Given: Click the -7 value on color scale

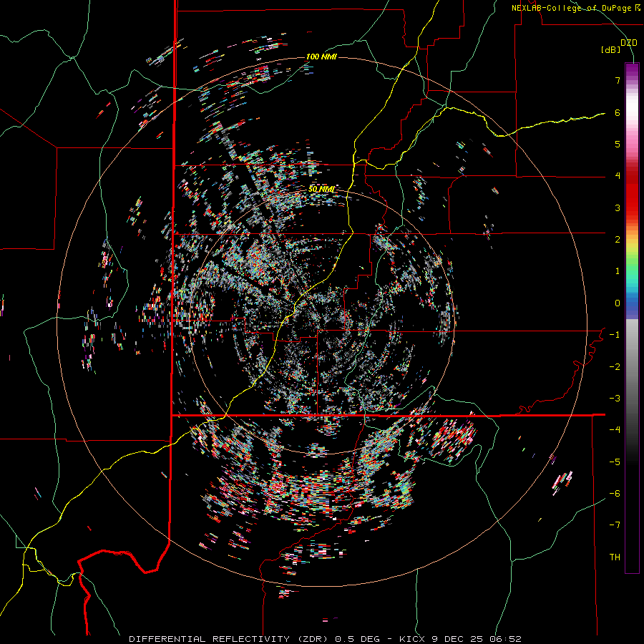Looking at the screenshot, I should click(x=615, y=525).
